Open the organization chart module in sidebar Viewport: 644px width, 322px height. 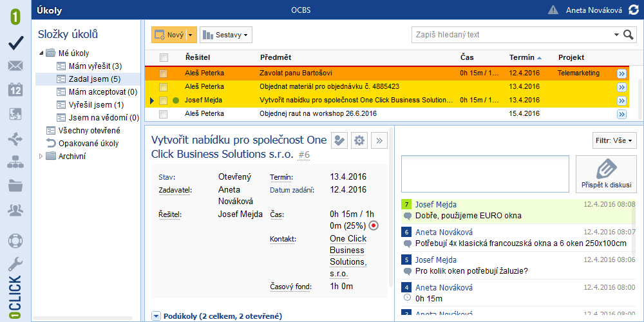(x=15, y=162)
